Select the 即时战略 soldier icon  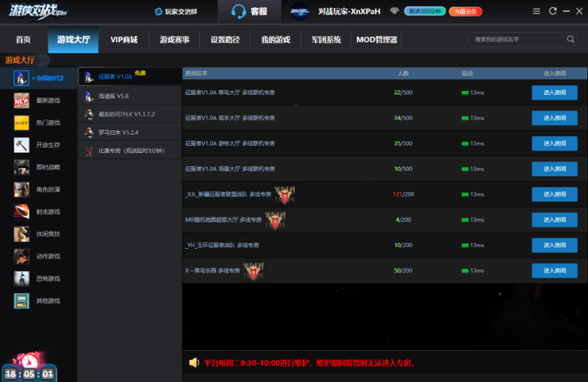[x=22, y=167]
